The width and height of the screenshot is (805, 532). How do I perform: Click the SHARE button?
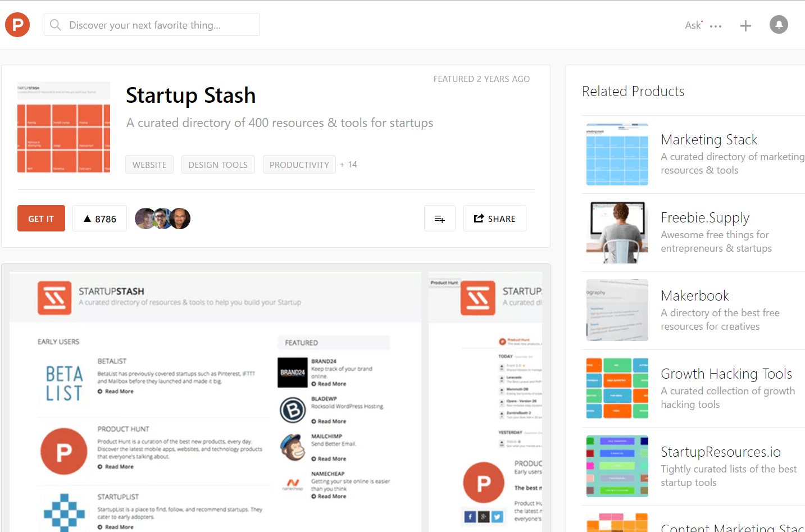point(494,219)
